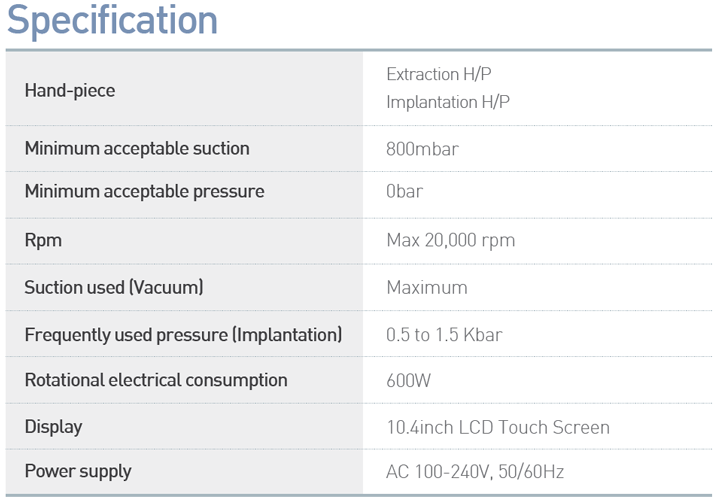Viewport: 720px width, 504px height.
Task: Click 10.4inch LCD Touch Screen text
Action: (x=498, y=427)
